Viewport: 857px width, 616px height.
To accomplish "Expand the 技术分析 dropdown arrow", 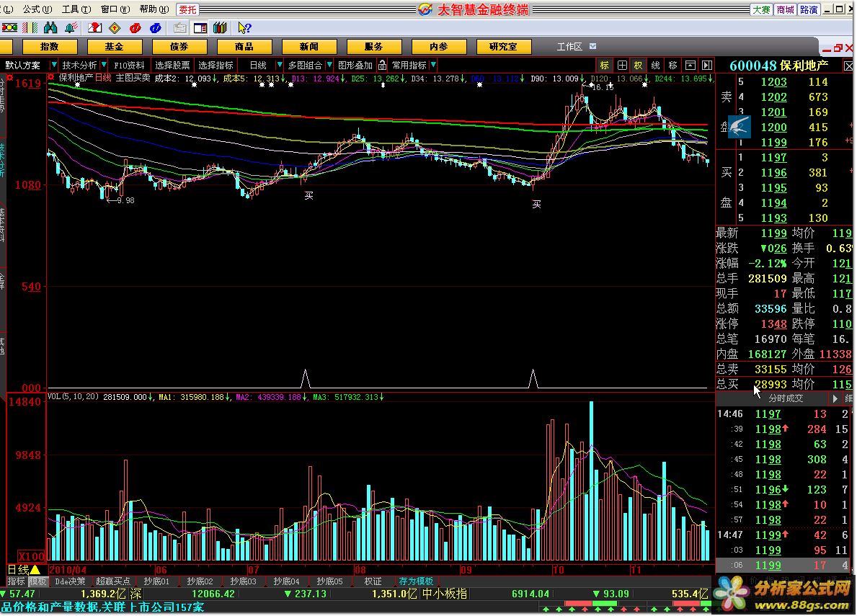I will 103,66.
